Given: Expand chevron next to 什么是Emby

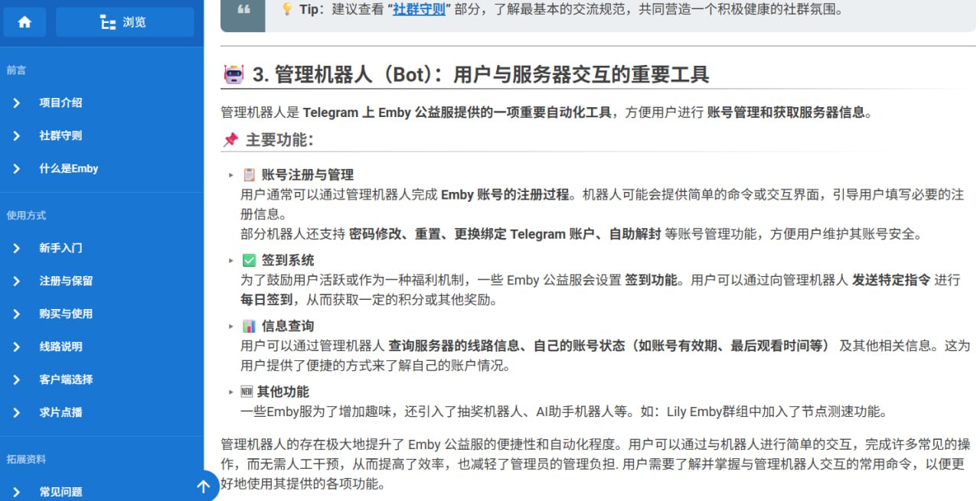Looking at the screenshot, I should coord(16,168).
